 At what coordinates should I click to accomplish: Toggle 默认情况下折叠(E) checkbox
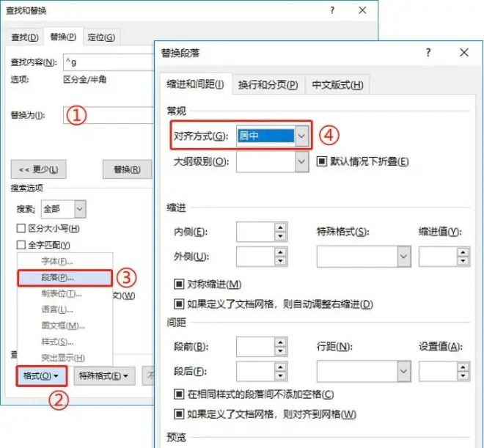321,161
